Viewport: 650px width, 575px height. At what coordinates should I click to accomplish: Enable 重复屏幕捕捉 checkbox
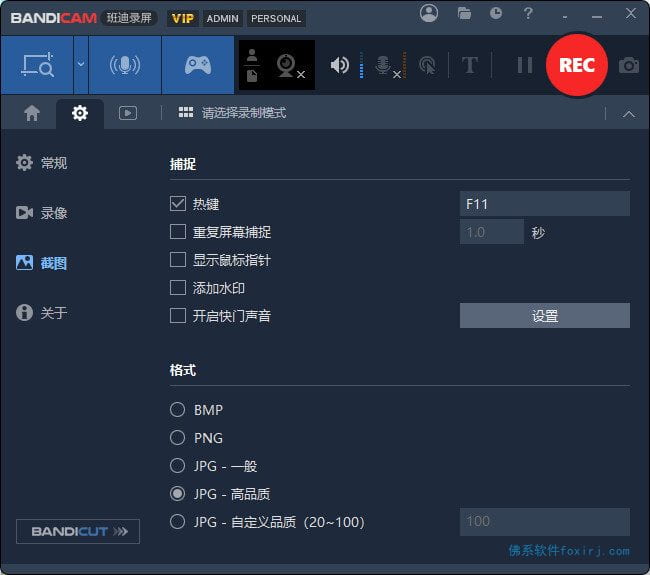tap(178, 232)
